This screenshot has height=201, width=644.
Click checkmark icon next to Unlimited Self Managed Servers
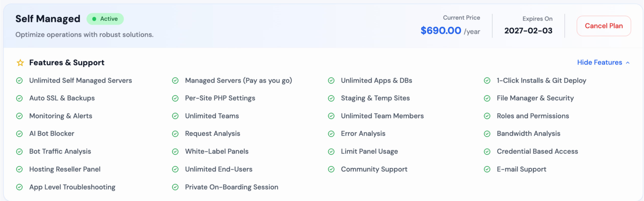[20, 81]
